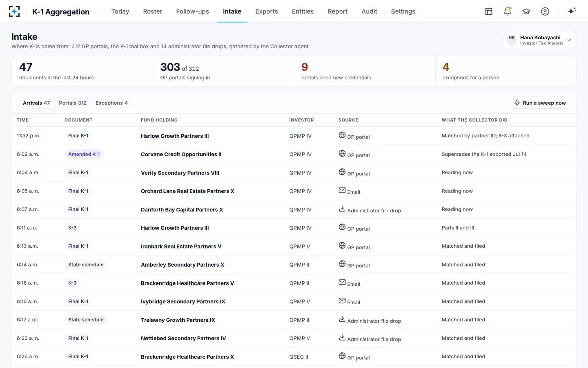Screen dimensions: 588x368
Task: Click the globe icon for Amberley Secondary Partners X
Action: tap(342, 264)
